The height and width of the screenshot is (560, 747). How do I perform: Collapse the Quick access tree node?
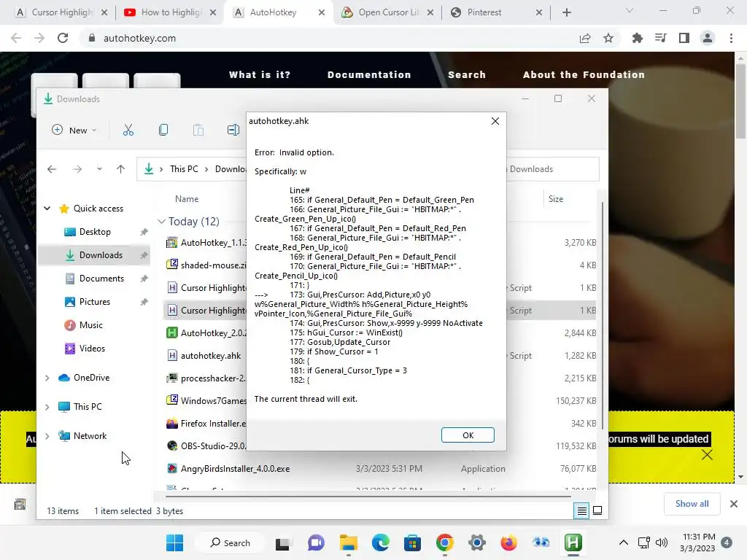(x=47, y=209)
